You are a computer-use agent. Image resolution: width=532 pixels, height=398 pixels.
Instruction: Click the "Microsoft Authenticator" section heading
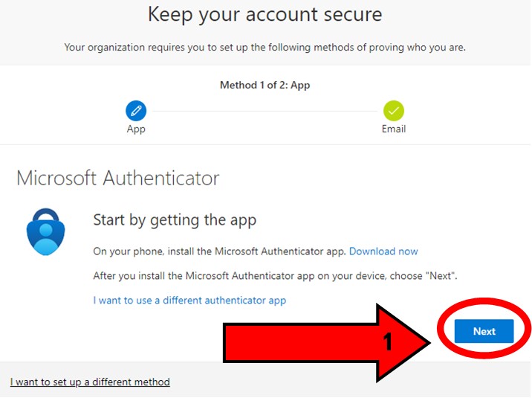point(117,179)
